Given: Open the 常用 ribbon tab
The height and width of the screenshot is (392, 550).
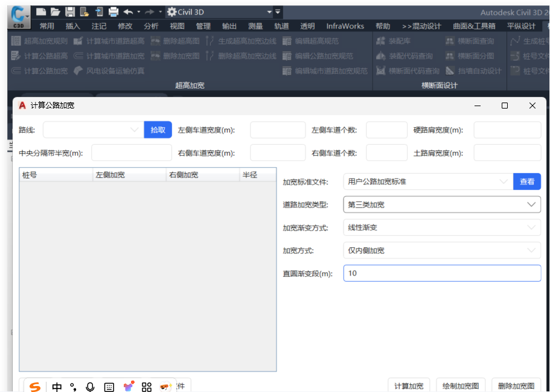Looking at the screenshot, I should [47, 27].
